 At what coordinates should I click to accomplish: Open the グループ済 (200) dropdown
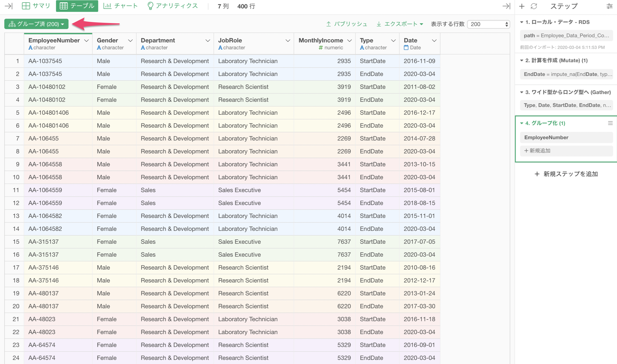pos(36,24)
